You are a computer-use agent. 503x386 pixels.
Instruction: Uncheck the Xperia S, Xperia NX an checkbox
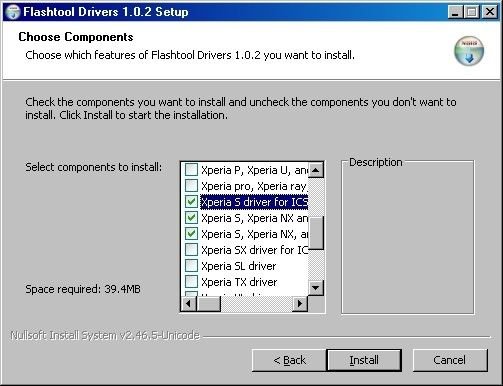coord(191,218)
